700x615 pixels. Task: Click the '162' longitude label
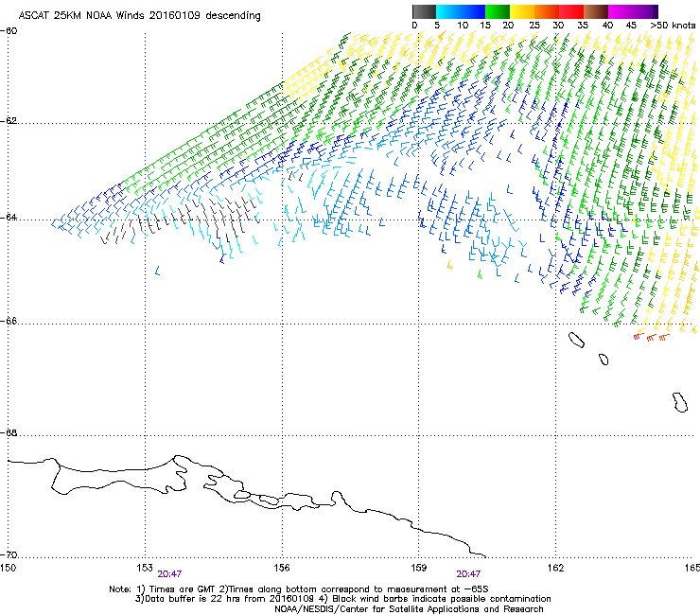555,568
